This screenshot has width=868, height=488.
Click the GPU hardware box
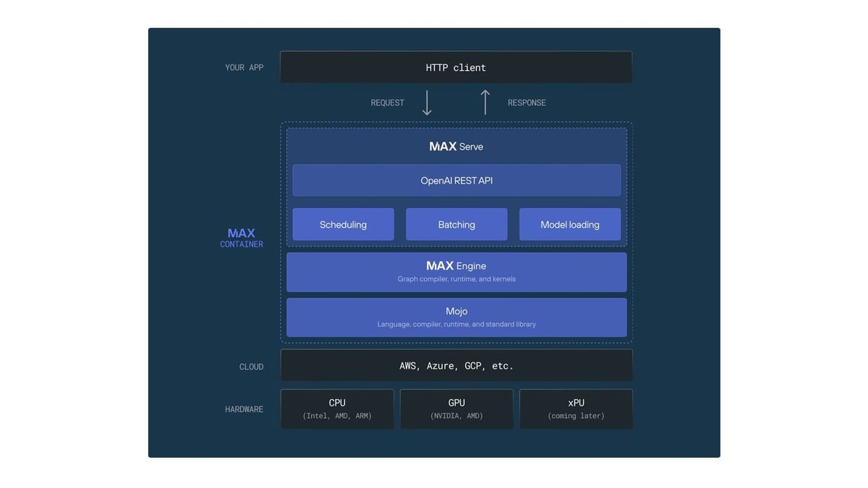click(456, 409)
